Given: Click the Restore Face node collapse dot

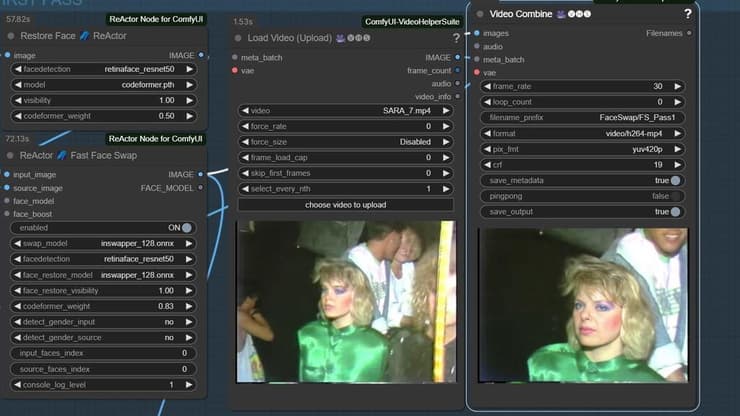Looking at the screenshot, I should [10, 36].
